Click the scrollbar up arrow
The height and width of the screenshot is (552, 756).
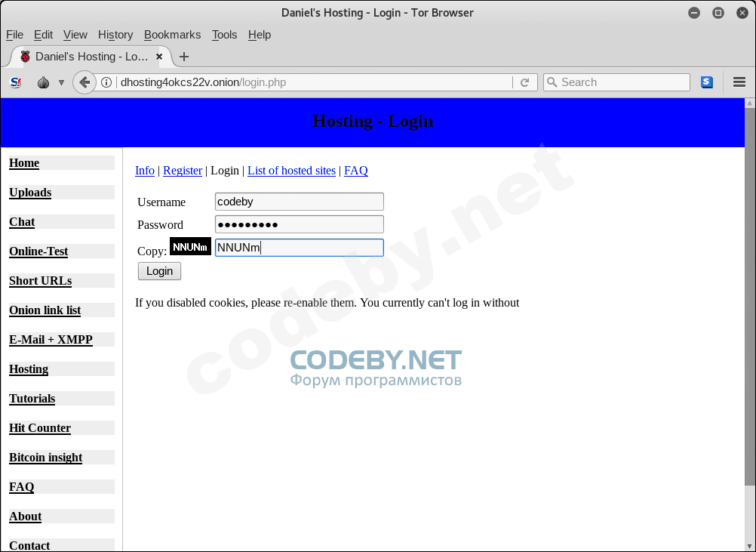tap(750, 103)
